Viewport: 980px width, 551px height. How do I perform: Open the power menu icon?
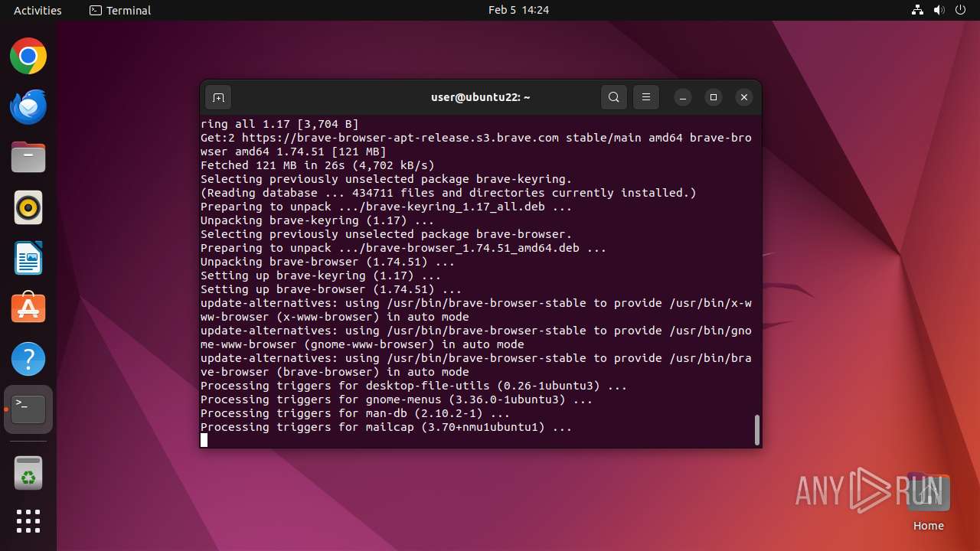pyautogui.click(x=960, y=10)
